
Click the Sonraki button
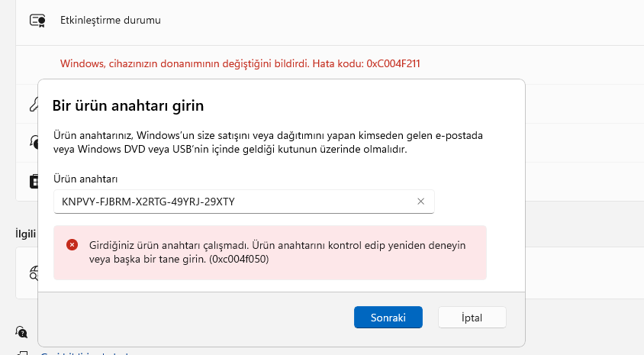point(388,317)
